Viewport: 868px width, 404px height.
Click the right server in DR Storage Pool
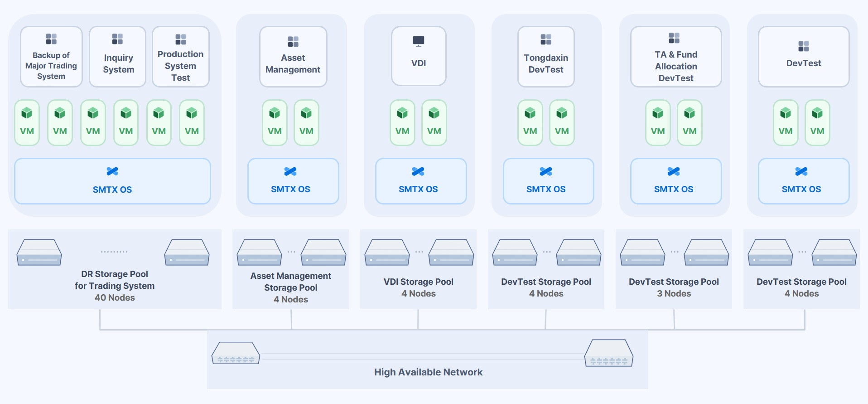click(187, 252)
